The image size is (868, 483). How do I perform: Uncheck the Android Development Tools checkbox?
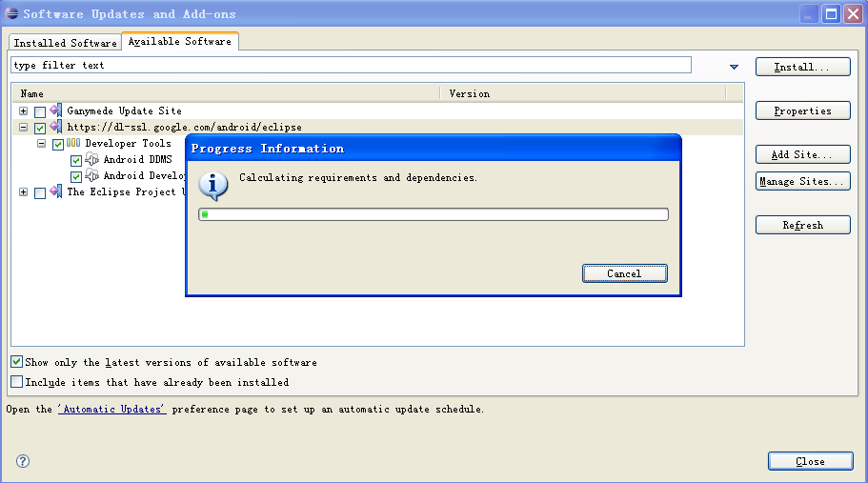click(x=76, y=176)
